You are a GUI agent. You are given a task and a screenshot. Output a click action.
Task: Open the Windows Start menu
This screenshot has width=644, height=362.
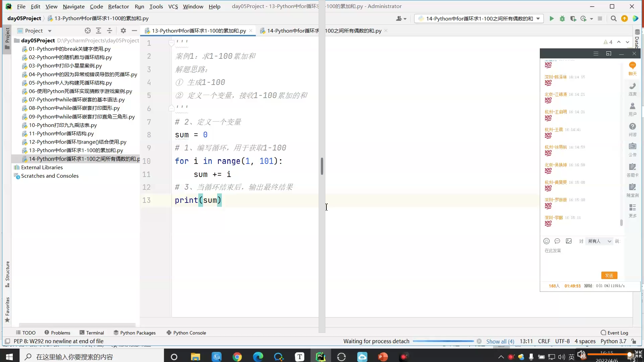(9, 357)
